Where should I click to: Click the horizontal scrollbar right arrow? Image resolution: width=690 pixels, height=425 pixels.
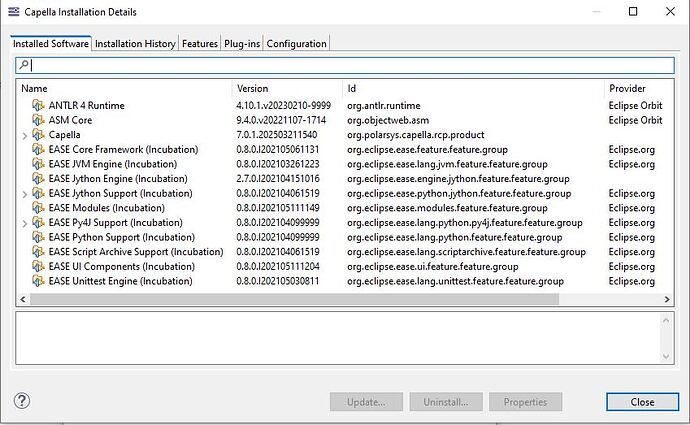(667, 299)
